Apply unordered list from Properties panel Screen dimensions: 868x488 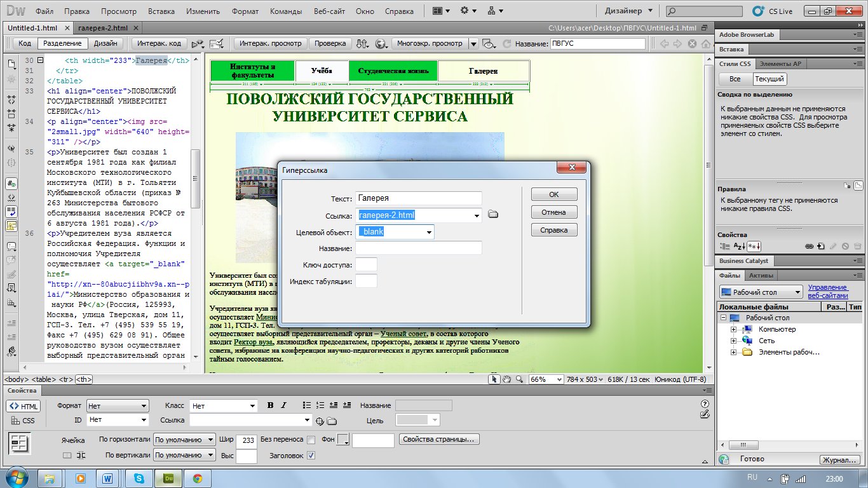click(308, 405)
